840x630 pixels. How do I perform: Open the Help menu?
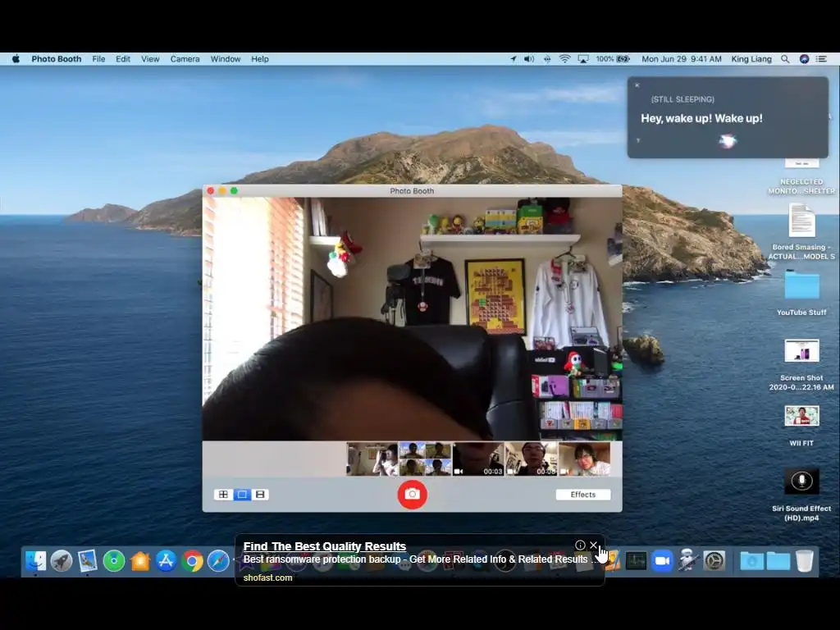pos(260,59)
